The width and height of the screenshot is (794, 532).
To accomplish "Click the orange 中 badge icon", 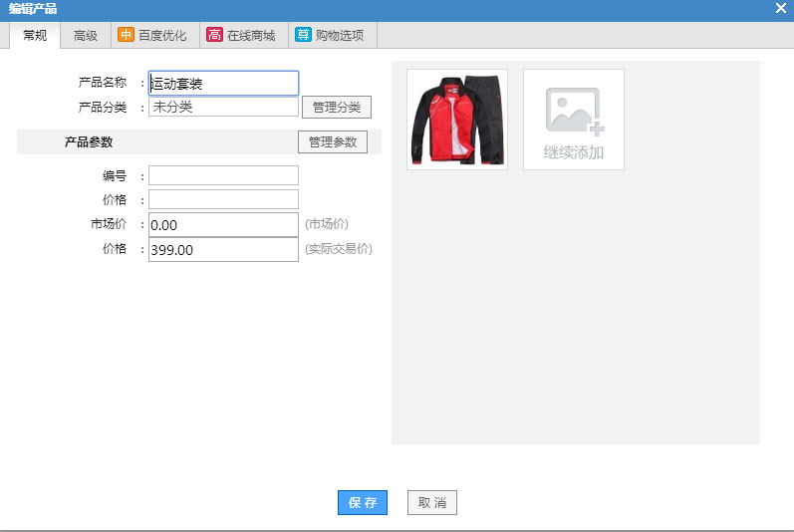I will (x=126, y=35).
